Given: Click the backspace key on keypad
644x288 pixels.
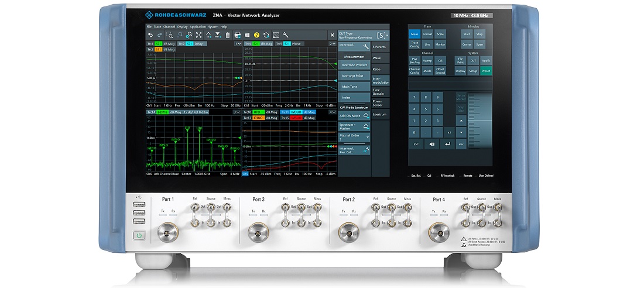Looking at the screenshot, I should coord(431,144).
